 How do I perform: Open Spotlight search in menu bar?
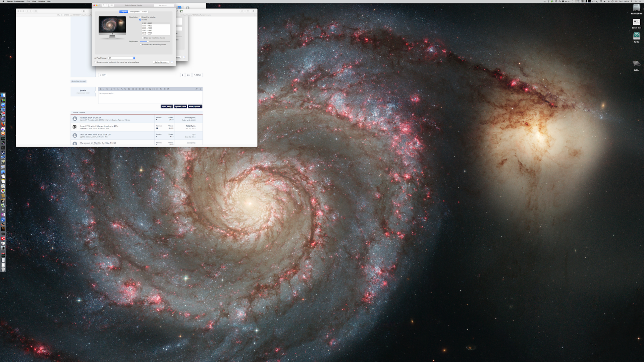(x=636, y=1)
